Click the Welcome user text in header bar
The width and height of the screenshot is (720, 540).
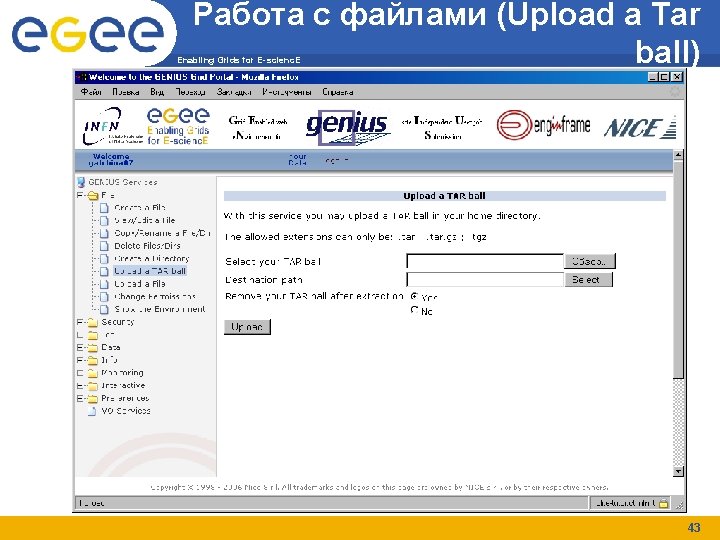111,160
